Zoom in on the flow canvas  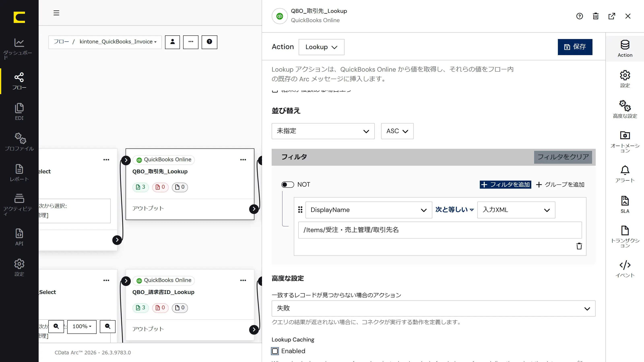56,326
